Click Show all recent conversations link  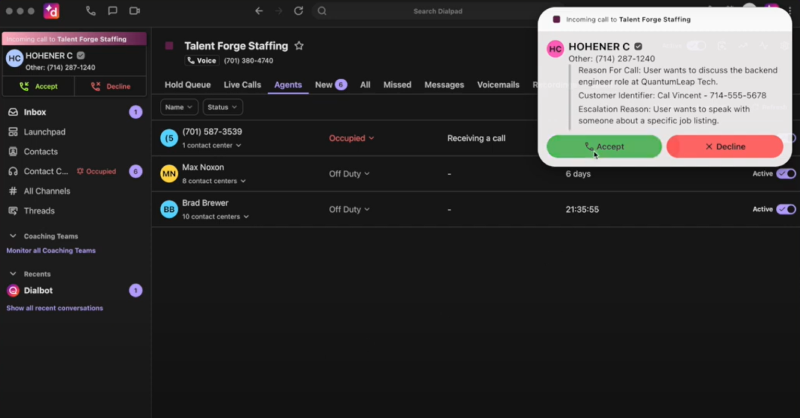[x=54, y=308]
